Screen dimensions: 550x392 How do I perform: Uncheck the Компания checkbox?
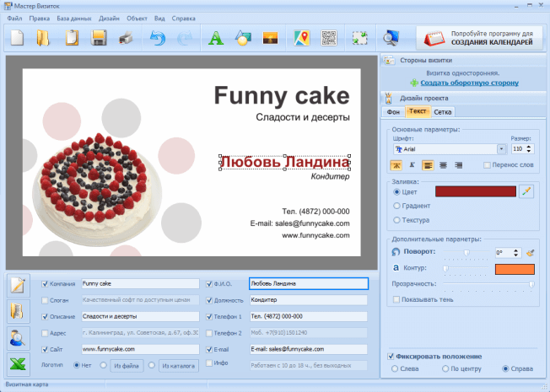coord(45,284)
